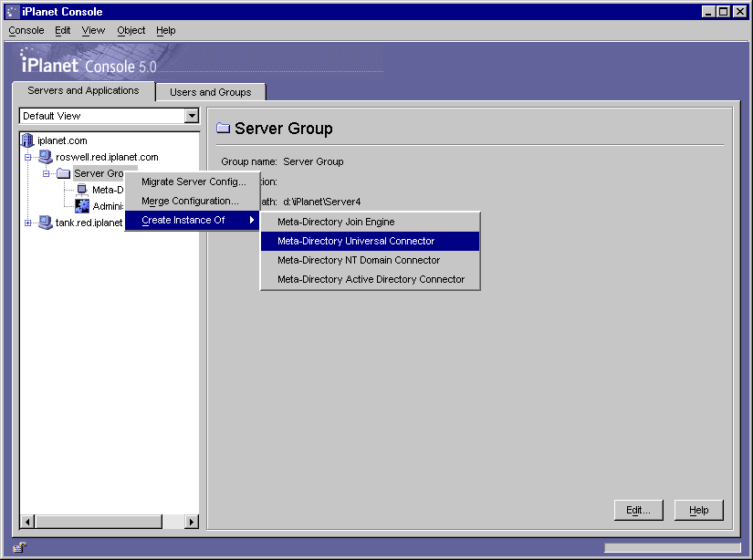The height and width of the screenshot is (560, 753).
Task: Minimize the iPlanet Console window
Action: click(x=708, y=12)
